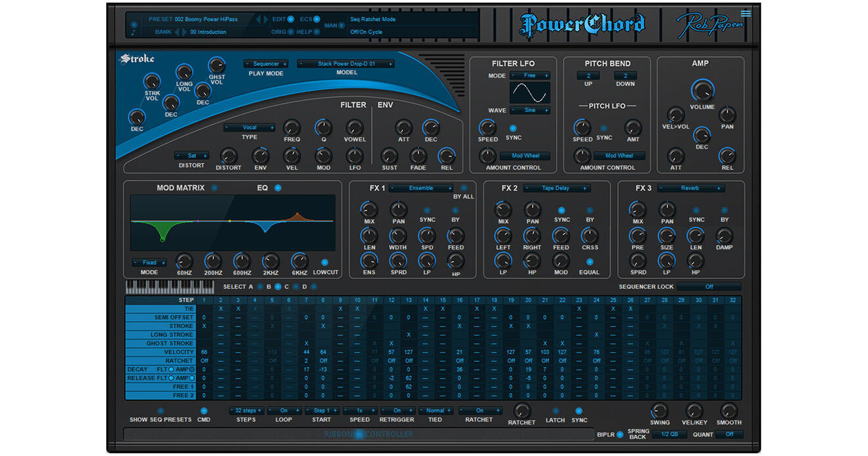The height and width of the screenshot is (456, 868).
Task: Click the RIBBON CONTROLLER strip
Action: coord(359,434)
